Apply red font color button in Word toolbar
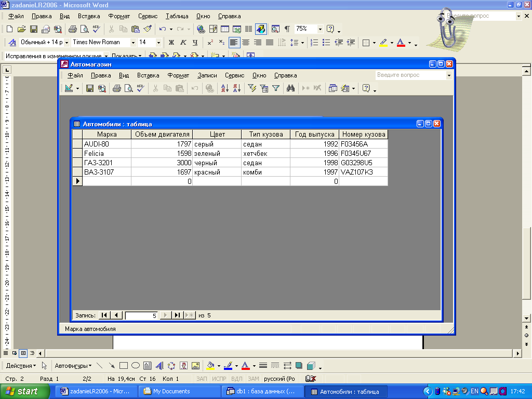The width and height of the screenshot is (532, 399). pyautogui.click(x=401, y=43)
